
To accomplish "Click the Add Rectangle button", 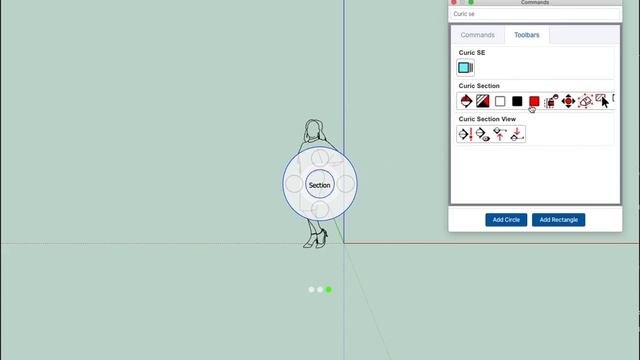I will pos(558,220).
